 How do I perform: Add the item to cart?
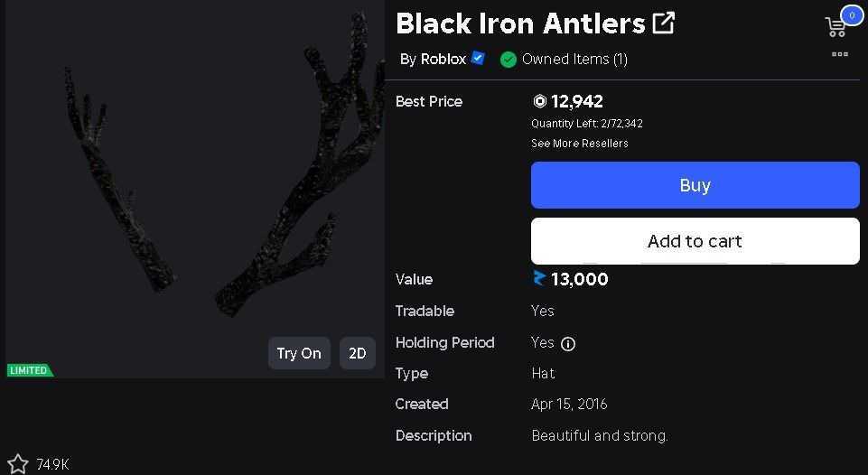pyautogui.click(x=695, y=241)
